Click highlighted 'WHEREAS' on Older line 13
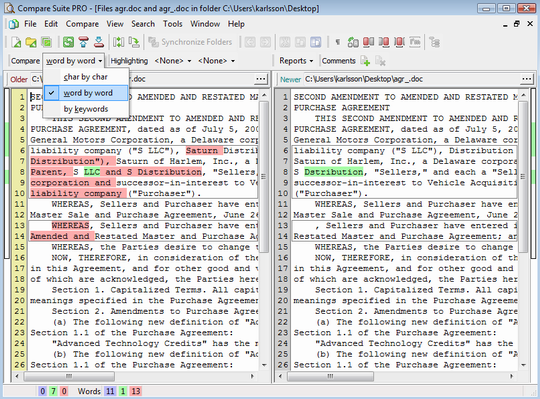Screen dimensions: 540x399 (x=70, y=225)
